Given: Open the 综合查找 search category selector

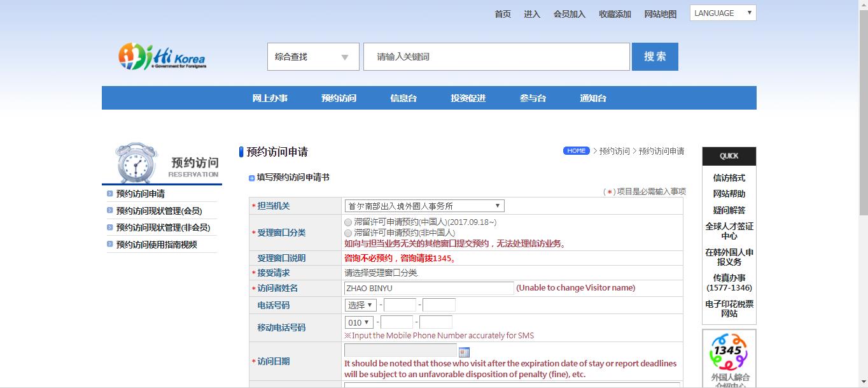Looking at the screenshot, I should tap(312, 56).
